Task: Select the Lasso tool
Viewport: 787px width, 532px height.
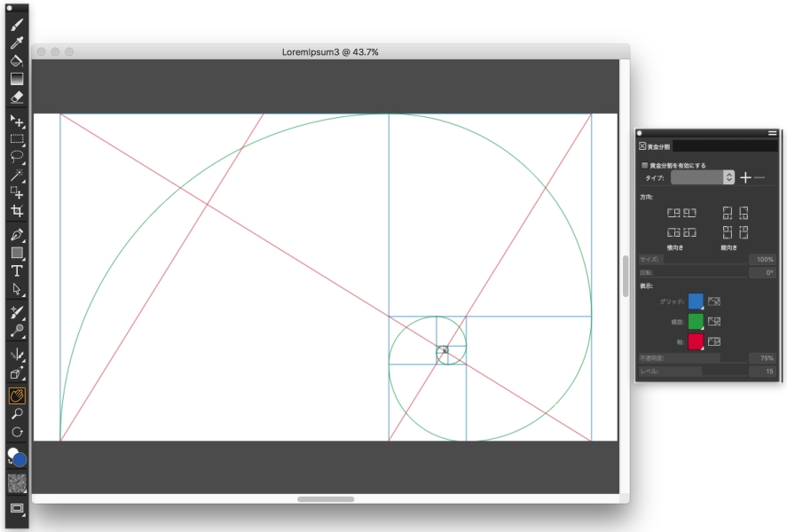Action: click(17, 157)
